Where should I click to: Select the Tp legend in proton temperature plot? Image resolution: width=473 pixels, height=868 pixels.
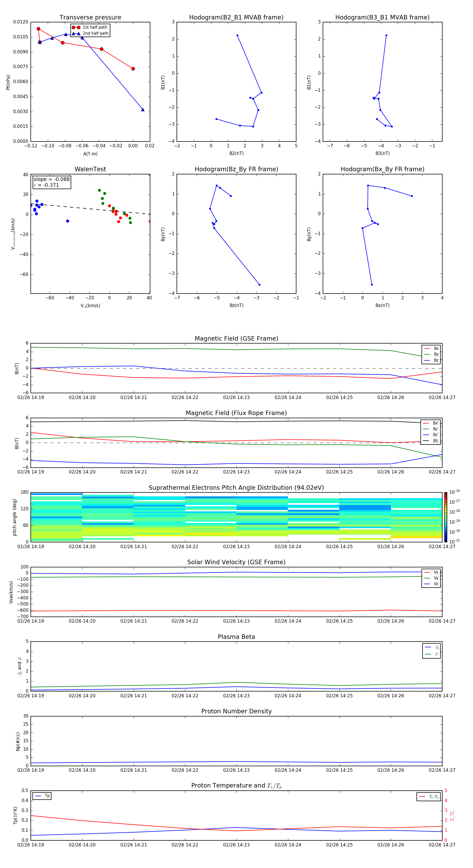(42, 796)
